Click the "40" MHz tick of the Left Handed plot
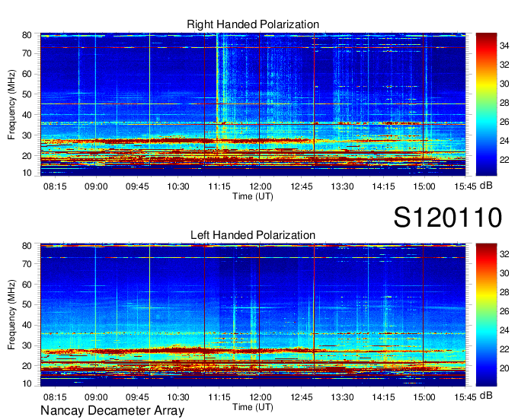This screenshot has width=518, height=420. pyautogui.click(x=27, y=325)
